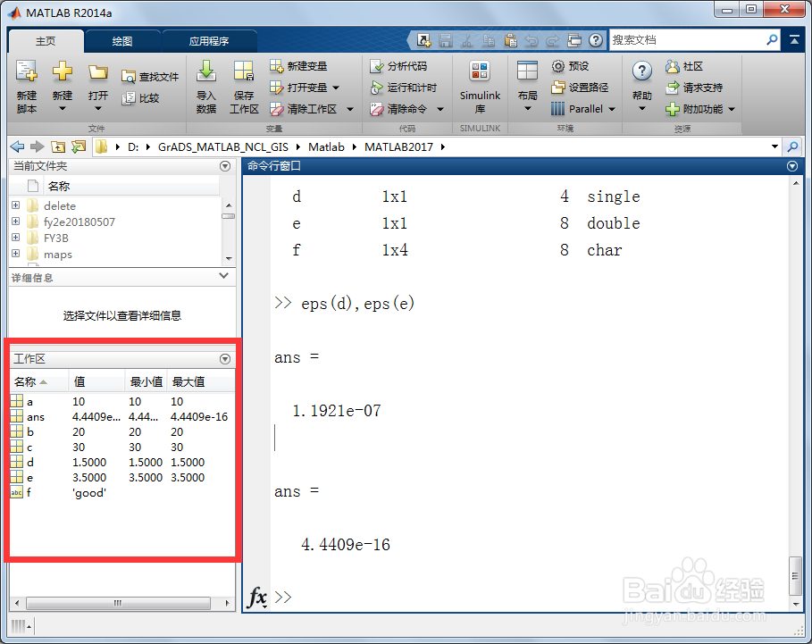Click the Save Workspace (保存工作区) icon
This screenshot has width=812, height=644.
(x=243, y=71)
